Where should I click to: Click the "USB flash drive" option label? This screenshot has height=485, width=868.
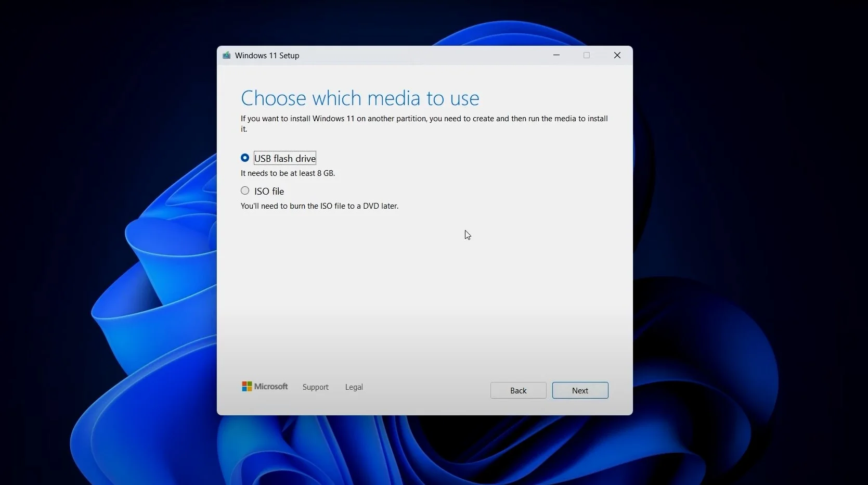pos(285,159)
